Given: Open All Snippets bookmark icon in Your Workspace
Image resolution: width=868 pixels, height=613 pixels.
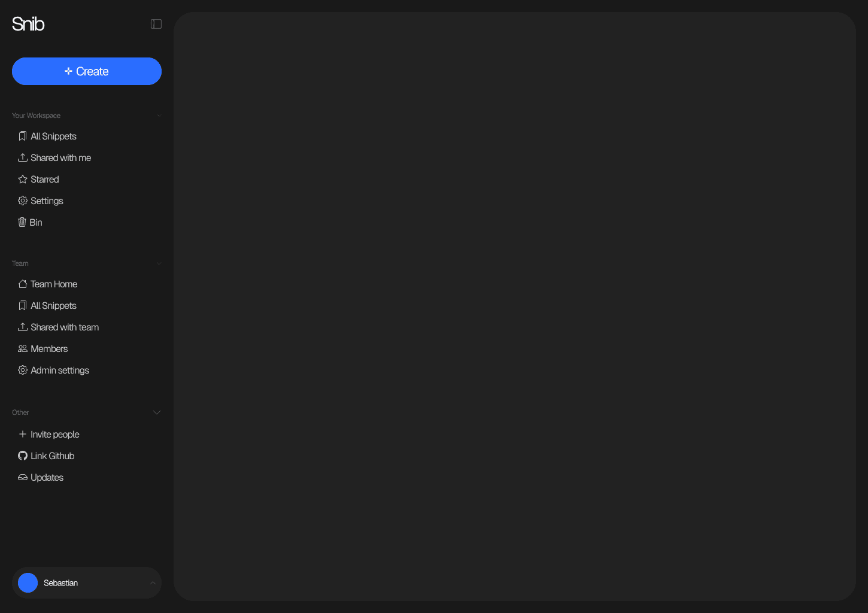Looking at the screenshot, I should point(23,136).
